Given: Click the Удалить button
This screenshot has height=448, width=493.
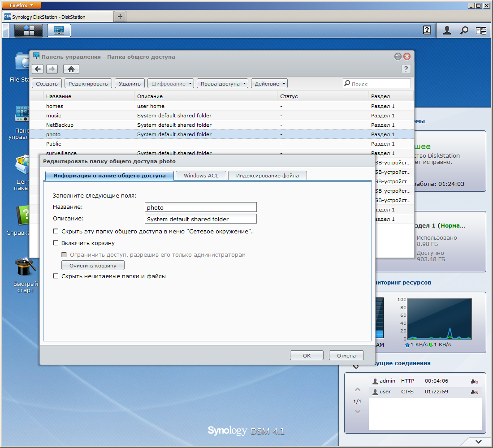Looking at the screenshot, I should click(x=130, y=84).
